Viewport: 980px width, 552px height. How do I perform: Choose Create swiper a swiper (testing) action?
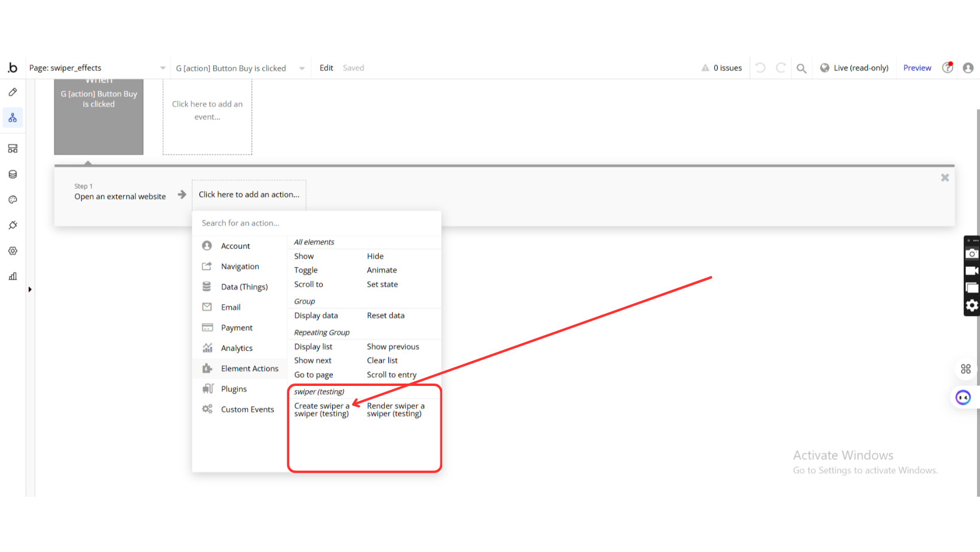click(x=321, y=410)
